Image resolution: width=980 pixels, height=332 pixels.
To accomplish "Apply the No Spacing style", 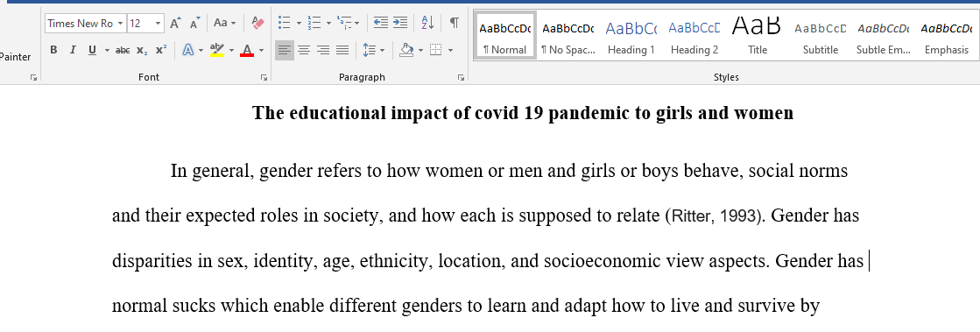I will pos(568,36).
